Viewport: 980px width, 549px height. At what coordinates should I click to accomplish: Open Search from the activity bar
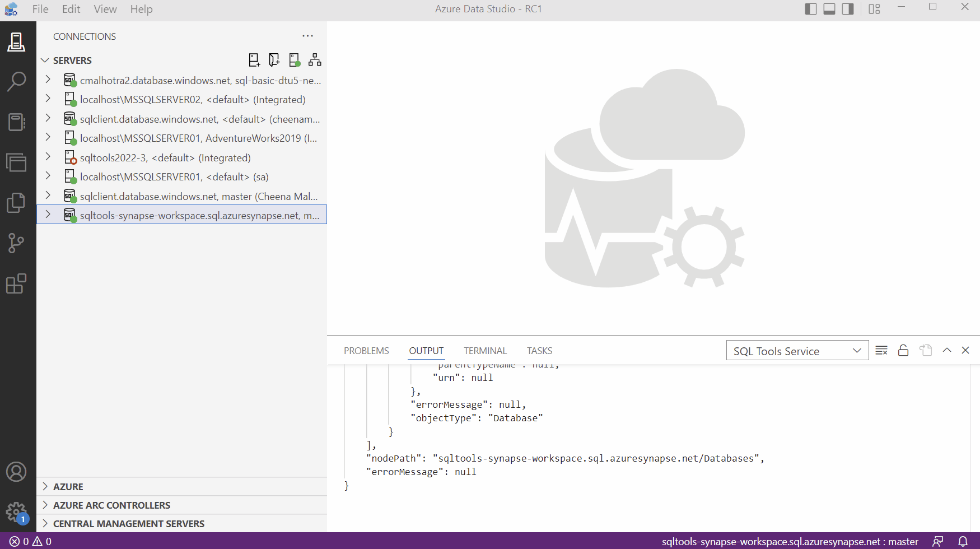pos(16,81)
